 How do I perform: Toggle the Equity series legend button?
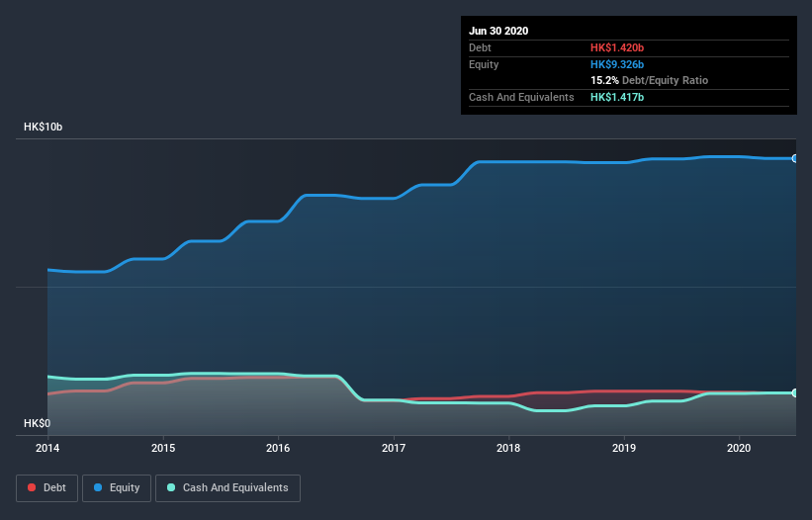tap(117, 488)
